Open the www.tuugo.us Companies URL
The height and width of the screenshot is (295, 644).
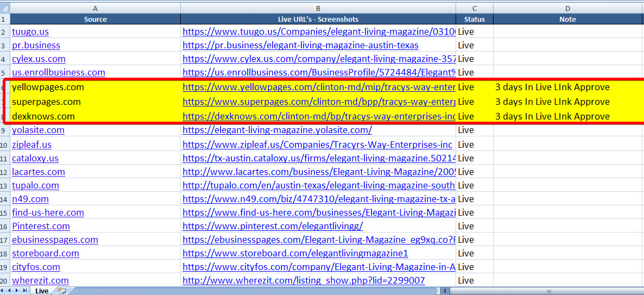pos(319,31)
